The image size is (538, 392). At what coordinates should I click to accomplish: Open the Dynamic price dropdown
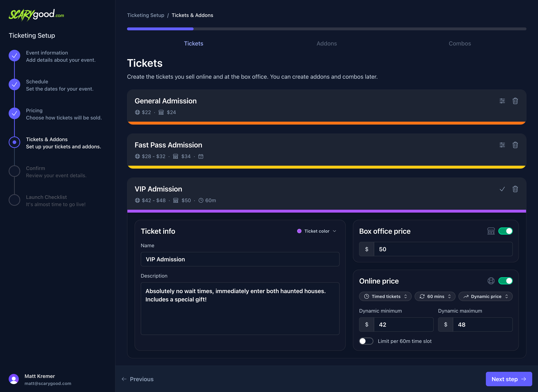(485, 296)
